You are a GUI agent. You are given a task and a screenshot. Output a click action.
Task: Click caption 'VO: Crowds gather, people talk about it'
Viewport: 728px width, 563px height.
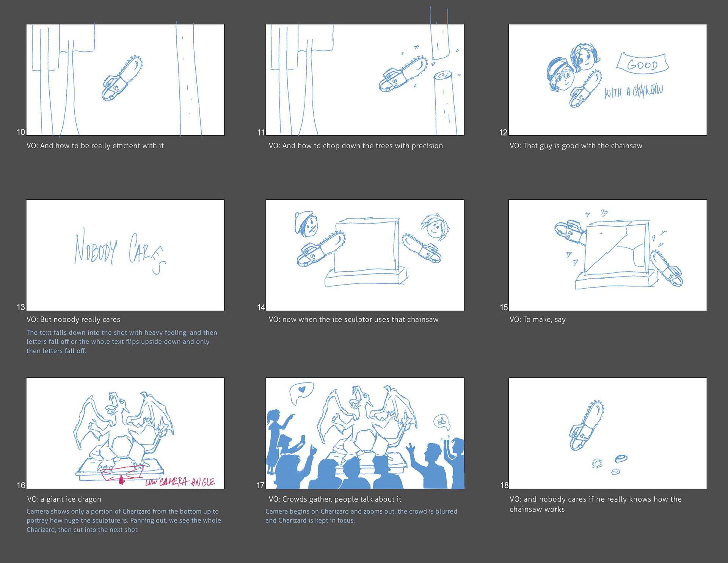pos(335,499)
